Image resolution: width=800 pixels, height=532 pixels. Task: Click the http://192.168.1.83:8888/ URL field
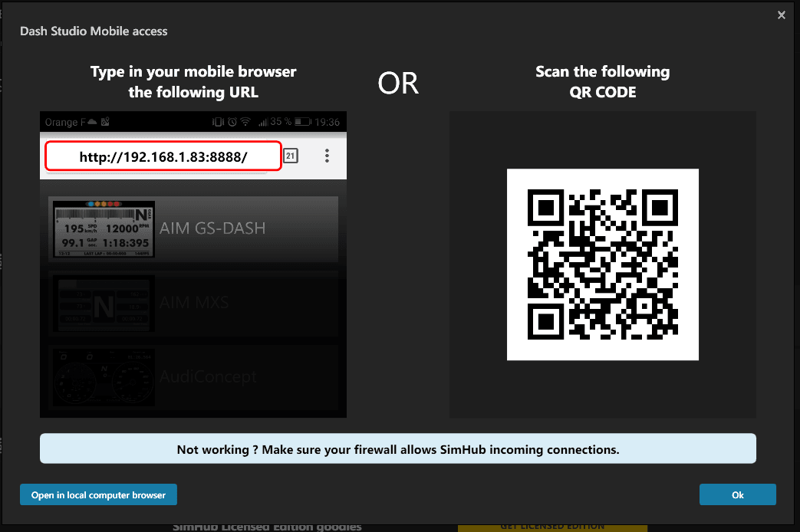click(x=163, y=156)
